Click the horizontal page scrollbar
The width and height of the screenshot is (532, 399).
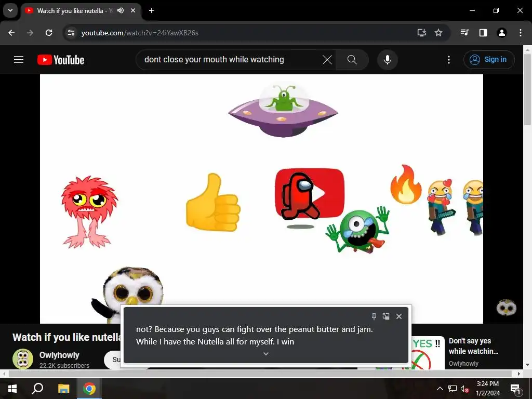point(260,374)
